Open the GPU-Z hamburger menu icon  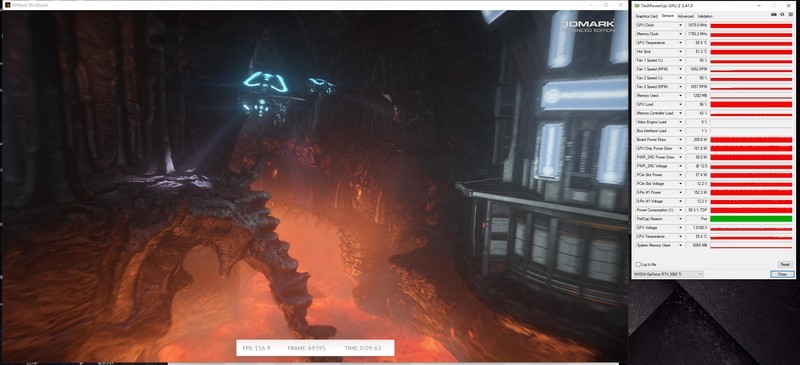[x=791, y=14]
